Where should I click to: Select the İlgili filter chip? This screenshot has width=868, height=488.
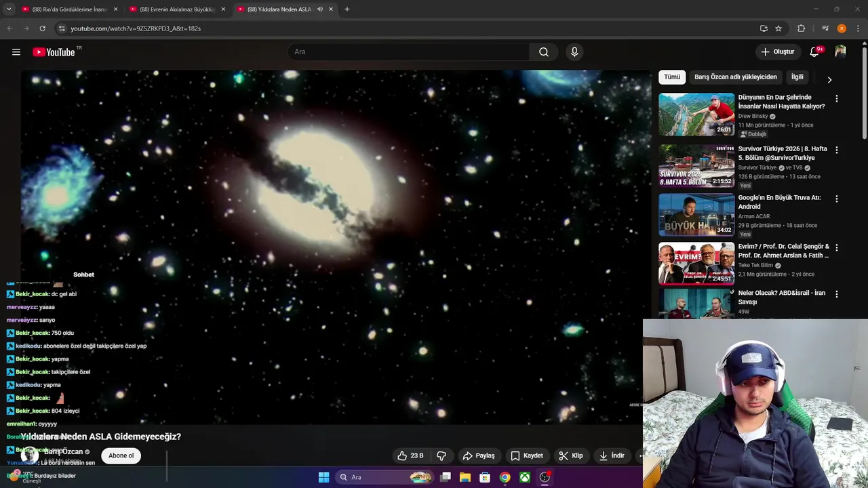(x=797, y=77)
